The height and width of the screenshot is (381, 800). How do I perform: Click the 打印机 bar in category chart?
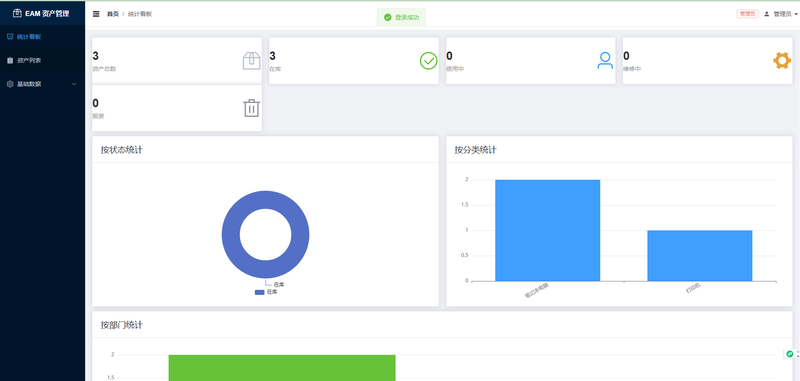click(699, 256)
